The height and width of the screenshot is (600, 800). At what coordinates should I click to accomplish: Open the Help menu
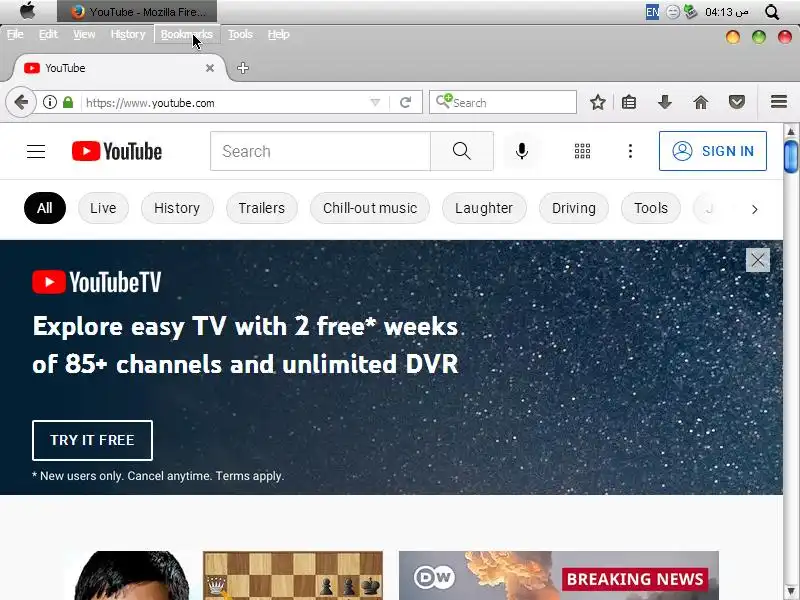[x=279, y=34]
